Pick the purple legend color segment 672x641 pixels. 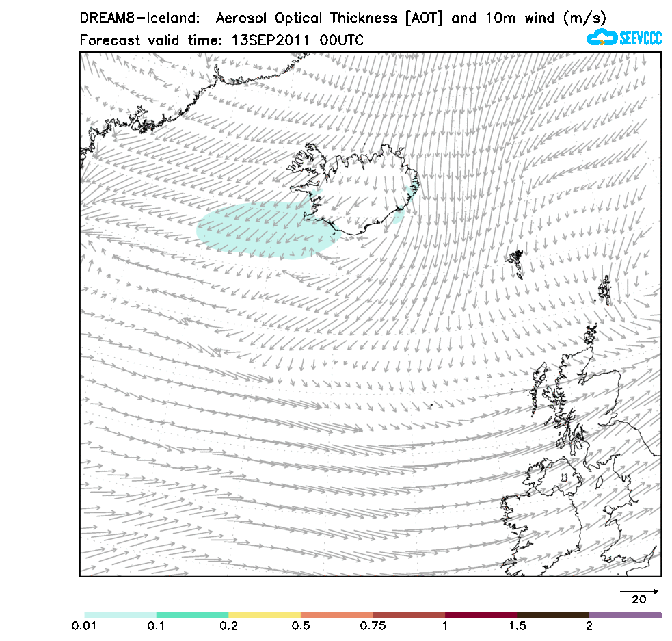(x=625, y=615)
